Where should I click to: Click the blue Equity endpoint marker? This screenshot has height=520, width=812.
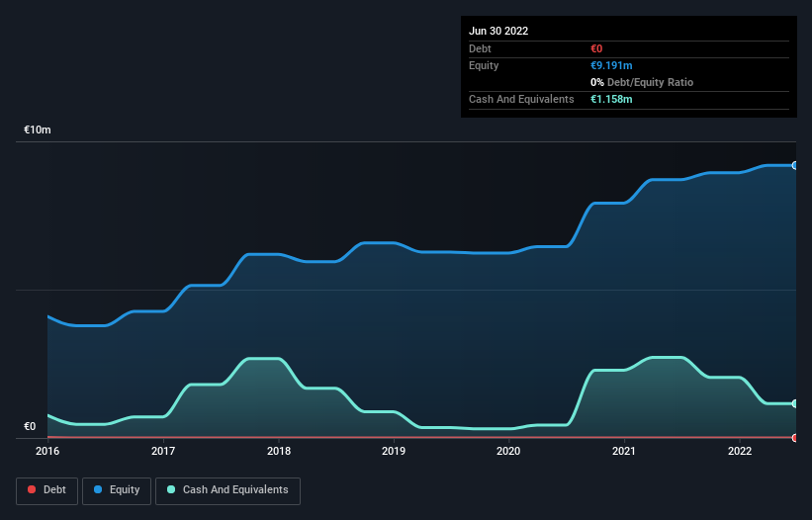pos(795,165)
